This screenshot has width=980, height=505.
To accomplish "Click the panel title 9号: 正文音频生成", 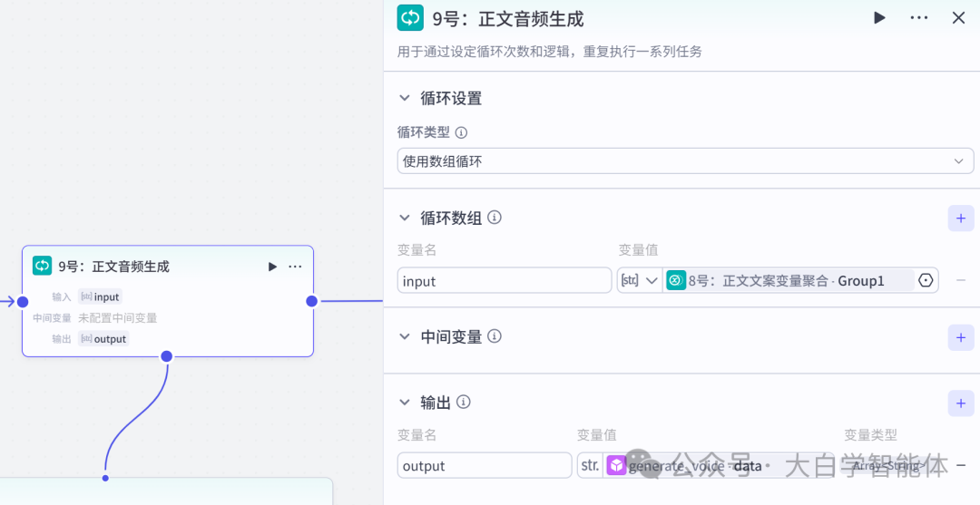I will click(508, 19).
